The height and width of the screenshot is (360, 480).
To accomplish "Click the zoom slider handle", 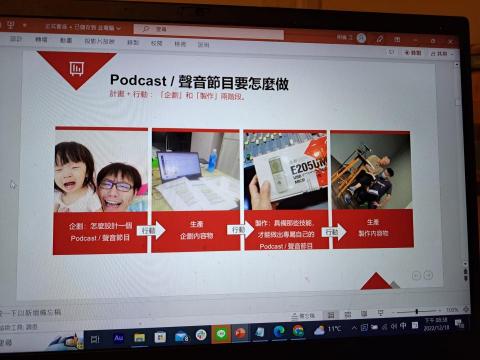I will (x=416, y=312).
